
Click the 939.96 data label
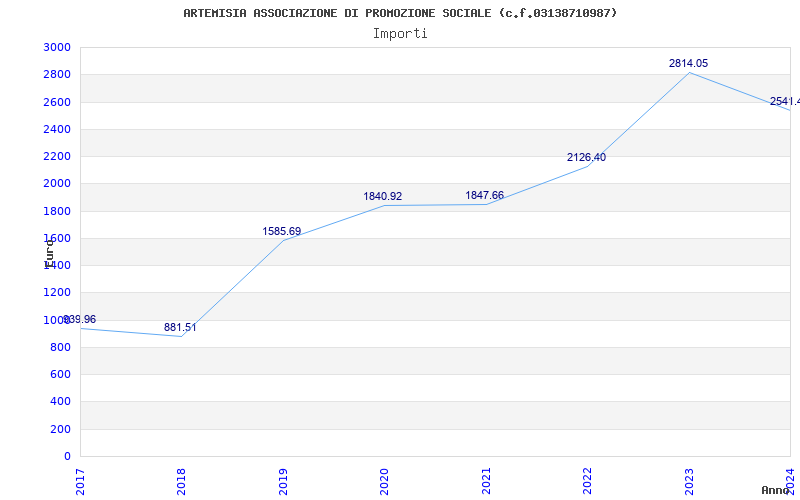click(80, 319)
